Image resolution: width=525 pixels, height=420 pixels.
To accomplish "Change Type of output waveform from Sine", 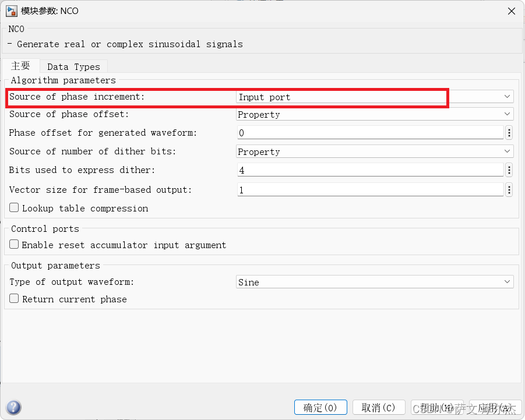I will (506, 282).
